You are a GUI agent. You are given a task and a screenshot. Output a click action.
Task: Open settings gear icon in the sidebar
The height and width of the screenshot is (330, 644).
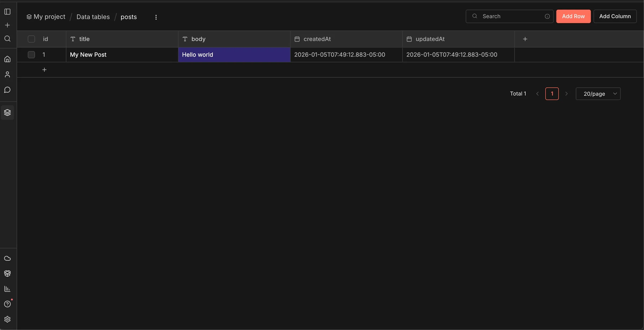(8, 319)
